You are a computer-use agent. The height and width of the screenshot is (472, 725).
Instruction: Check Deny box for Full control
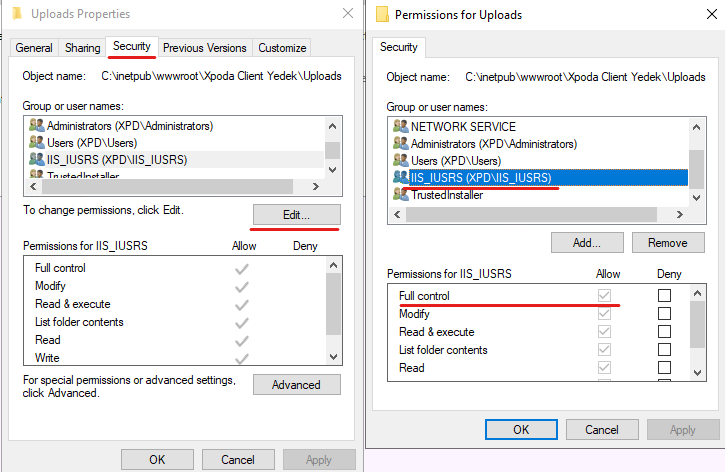664,295
